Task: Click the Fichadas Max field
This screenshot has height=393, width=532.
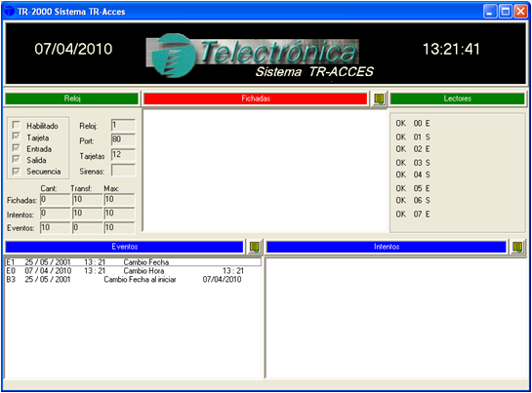Action: (119, 200)
